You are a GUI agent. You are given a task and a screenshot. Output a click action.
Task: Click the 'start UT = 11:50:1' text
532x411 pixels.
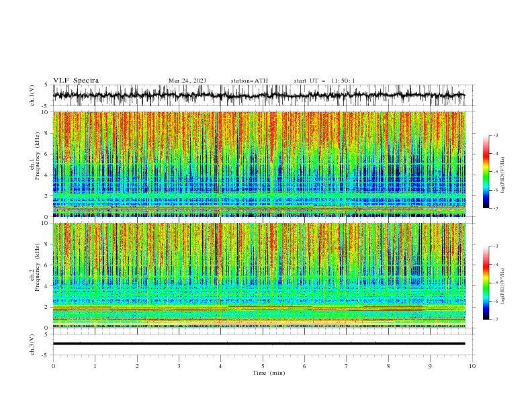pyautogui.click(x=324, y=81)
